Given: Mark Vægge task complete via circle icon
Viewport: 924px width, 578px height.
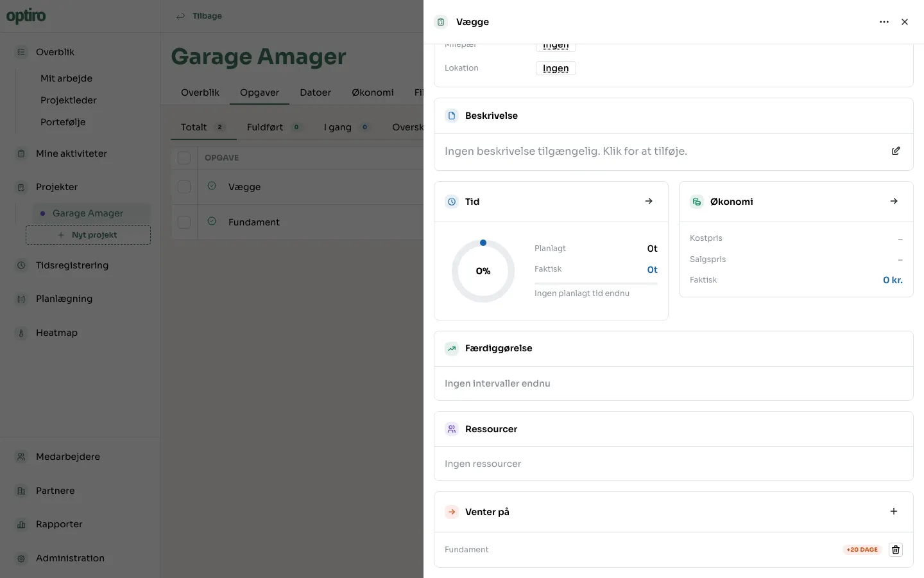Looking at the screenshot, I should [212, 186].
